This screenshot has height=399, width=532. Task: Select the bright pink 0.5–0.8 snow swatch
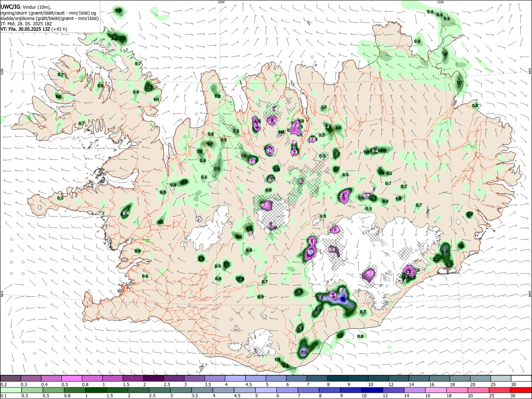coord(71,379)
